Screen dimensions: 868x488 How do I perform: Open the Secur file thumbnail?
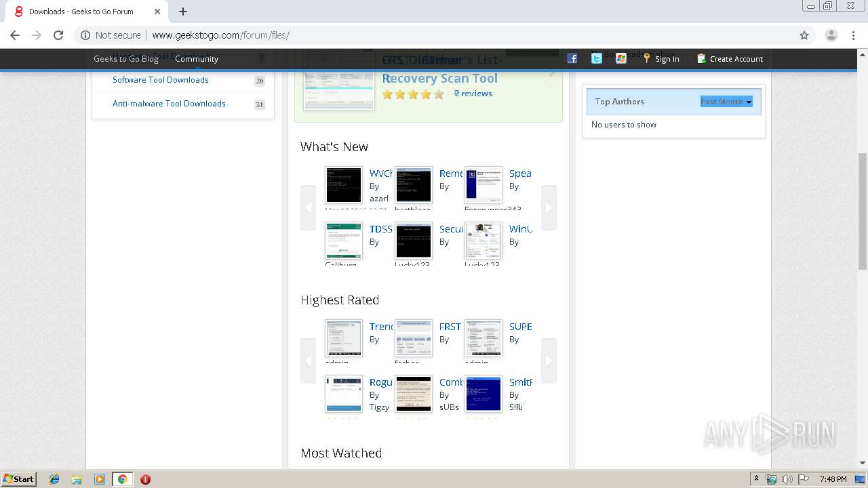coord(414,241)
